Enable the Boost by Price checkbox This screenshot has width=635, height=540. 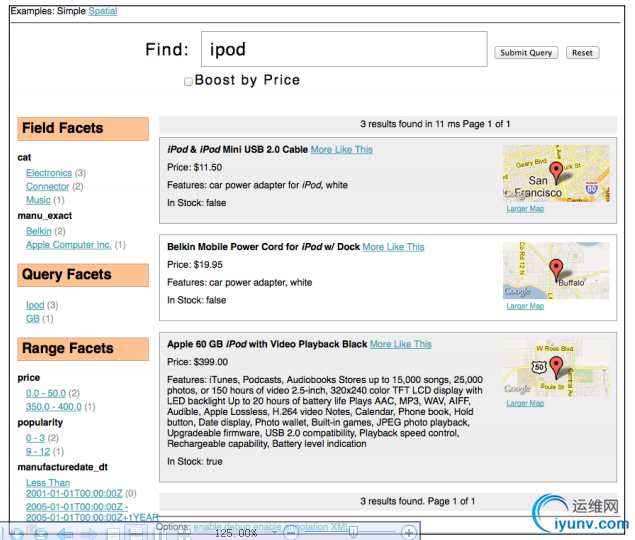pyautogui.click(x=188, y=81)
